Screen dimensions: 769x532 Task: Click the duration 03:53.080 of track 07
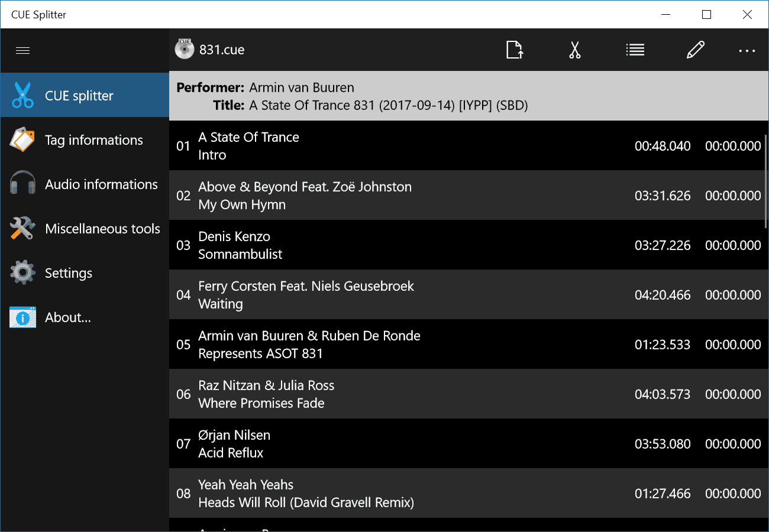click(x=663, y=444)
